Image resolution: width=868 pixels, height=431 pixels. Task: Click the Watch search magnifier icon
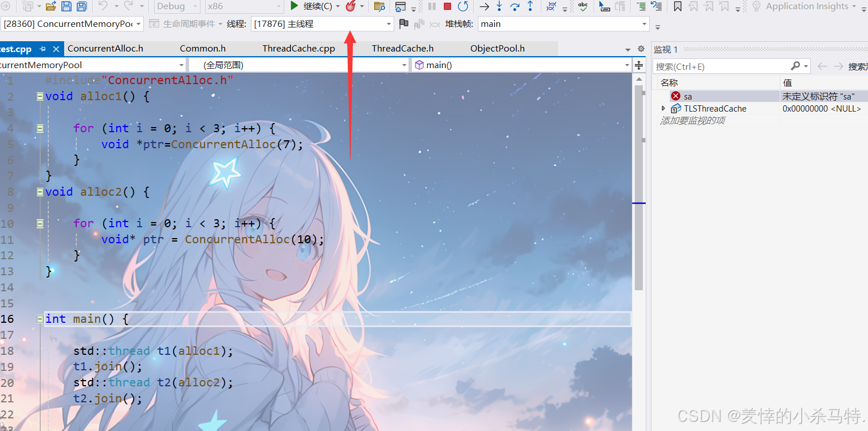pos(795,66)
